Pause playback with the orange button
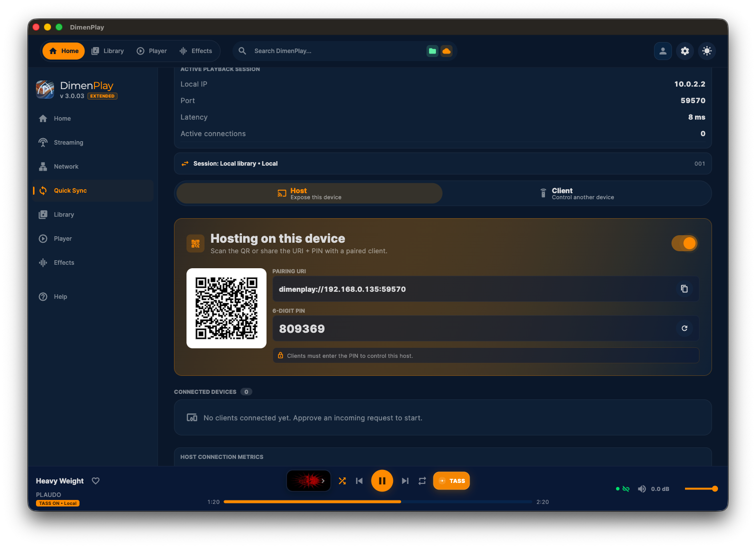Image resolution: width=756 pixels, height=548 pixels. (382, 481)
